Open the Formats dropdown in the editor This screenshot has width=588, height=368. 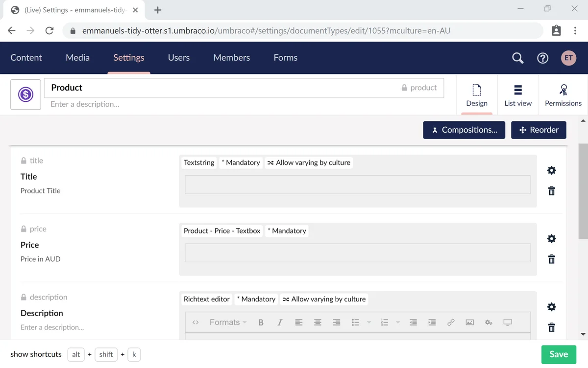(x=226, y=322)
